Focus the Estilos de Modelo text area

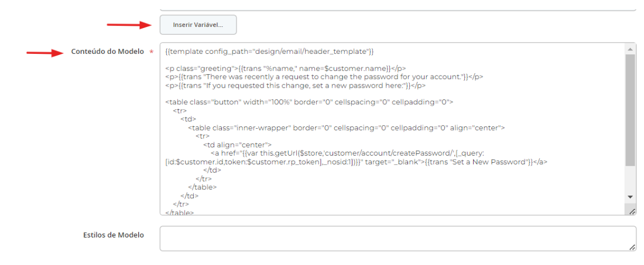[x=392, y=239]
